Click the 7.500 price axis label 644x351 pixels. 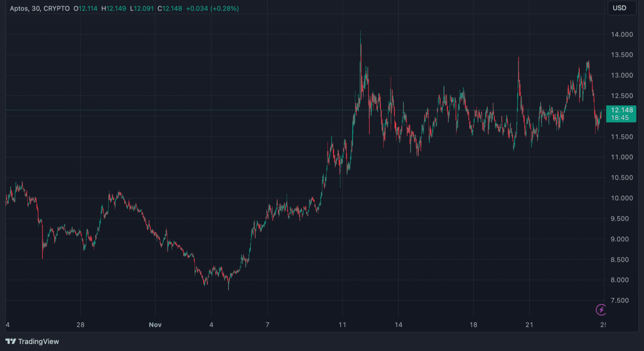(621, 301)
